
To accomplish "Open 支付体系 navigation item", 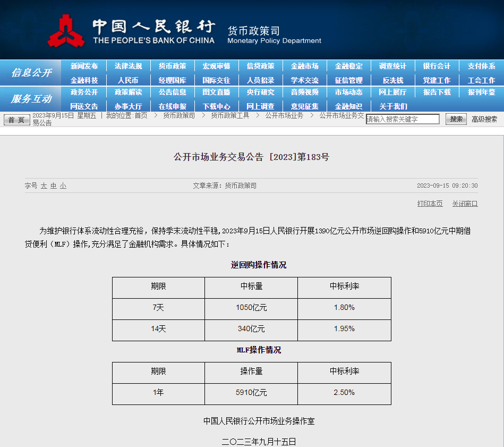I will tap(481, 66).
